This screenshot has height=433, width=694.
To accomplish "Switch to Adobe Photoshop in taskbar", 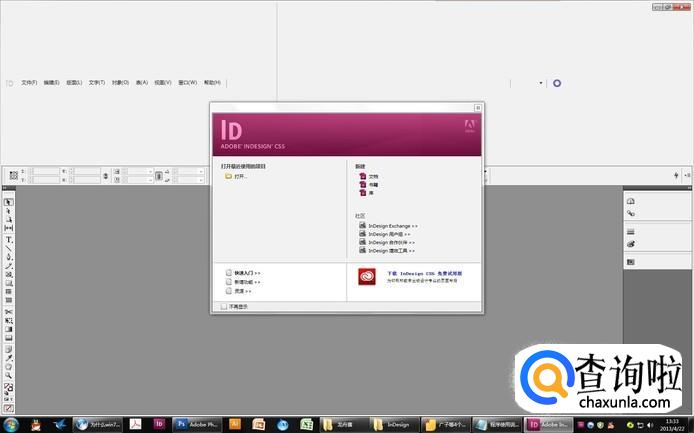I will click(195, 425).
